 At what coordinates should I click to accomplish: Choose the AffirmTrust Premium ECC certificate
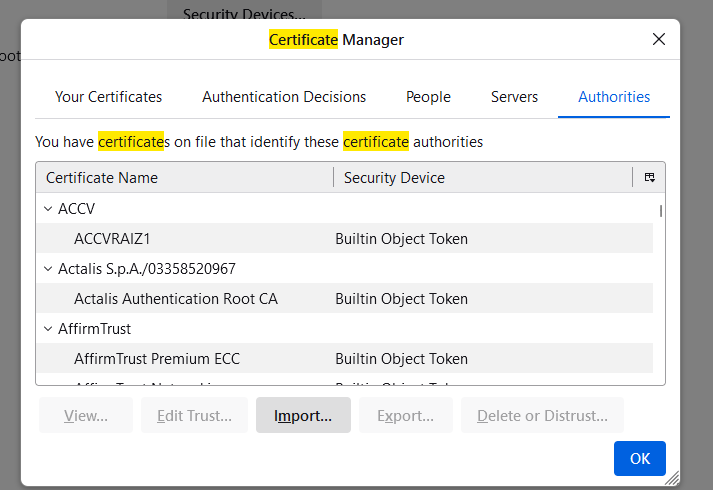[x=157, y=359]
